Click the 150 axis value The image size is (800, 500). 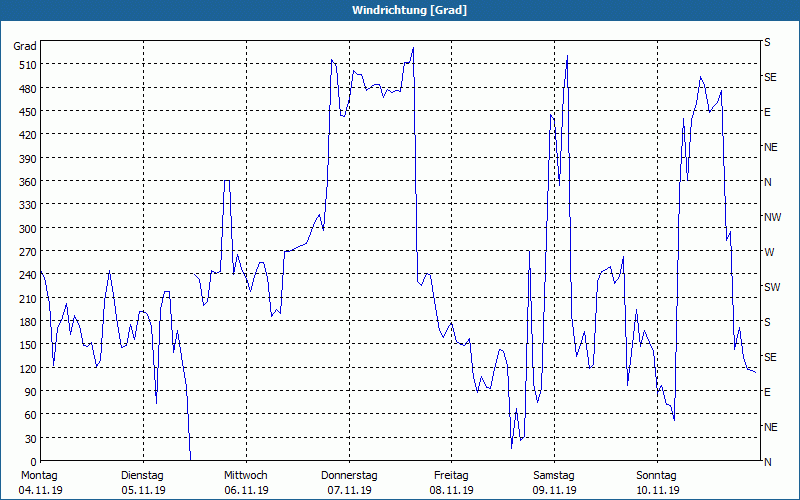(28, 345)
